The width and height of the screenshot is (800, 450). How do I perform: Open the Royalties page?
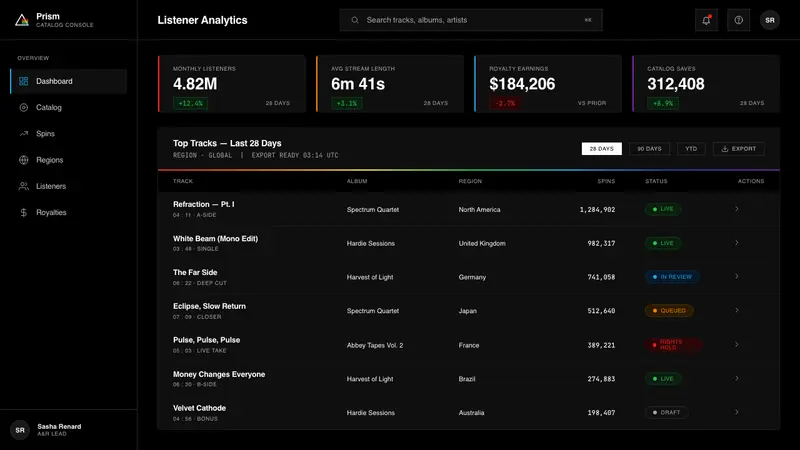tap(68, 212)
